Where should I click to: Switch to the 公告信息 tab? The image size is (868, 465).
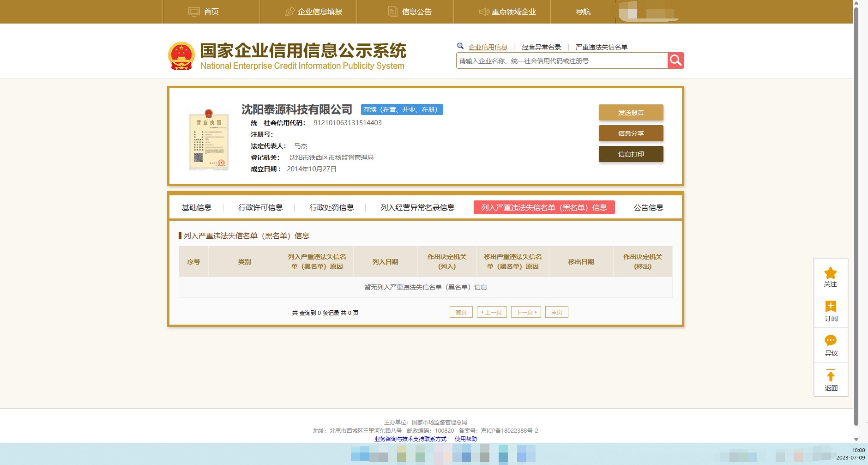click(648, 207)
